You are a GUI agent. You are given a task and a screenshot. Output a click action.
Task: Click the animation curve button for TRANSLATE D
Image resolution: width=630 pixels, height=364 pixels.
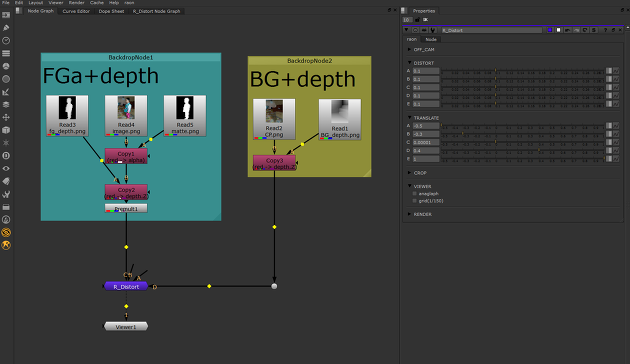pyautogui.click(x=616, y=151)
